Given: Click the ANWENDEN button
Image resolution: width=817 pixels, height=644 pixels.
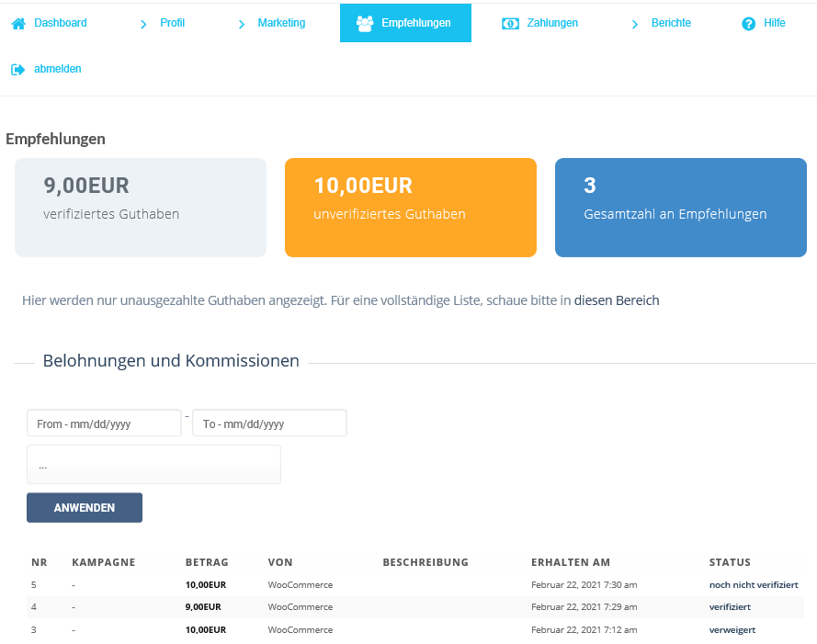Looking at the screenshot, I should click(85, 507).
